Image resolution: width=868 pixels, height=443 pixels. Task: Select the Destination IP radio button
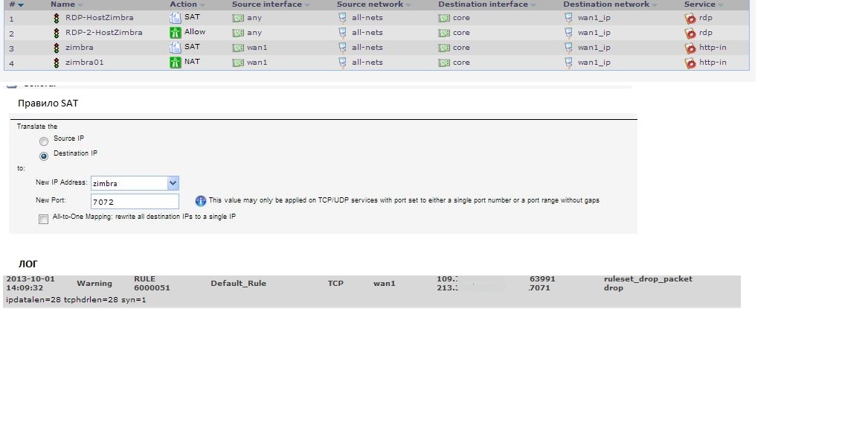coord(44,156)
